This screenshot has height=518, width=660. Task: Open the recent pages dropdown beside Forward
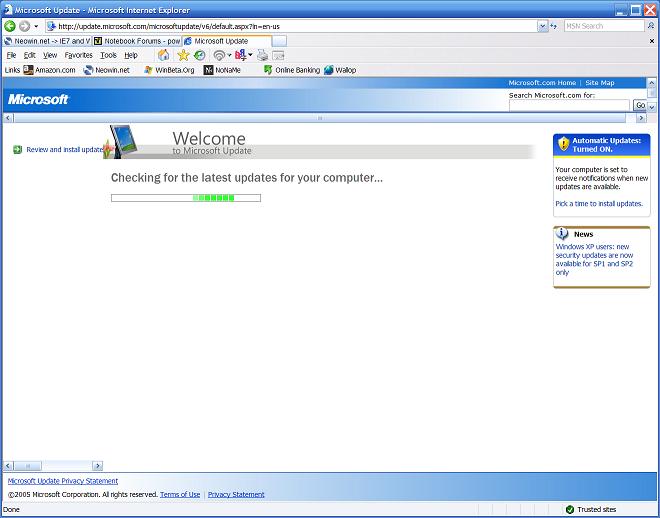[x=36, y=27]
